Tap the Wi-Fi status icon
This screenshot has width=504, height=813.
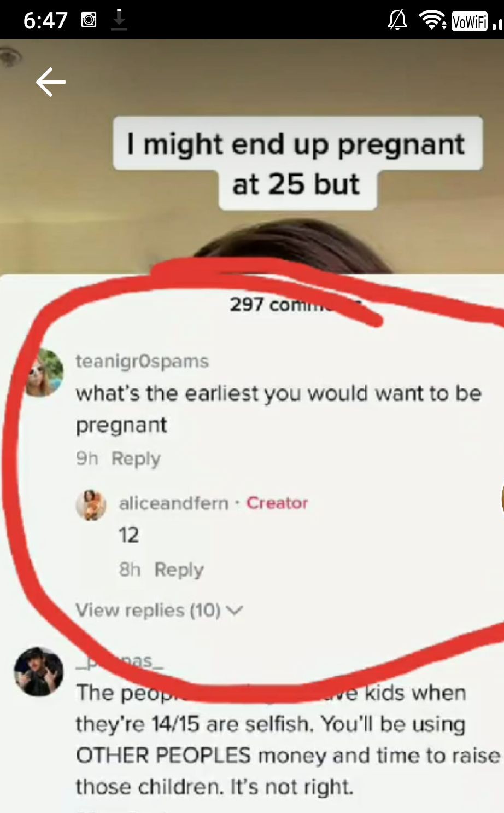pyautogui.click(x=432, y=21)
